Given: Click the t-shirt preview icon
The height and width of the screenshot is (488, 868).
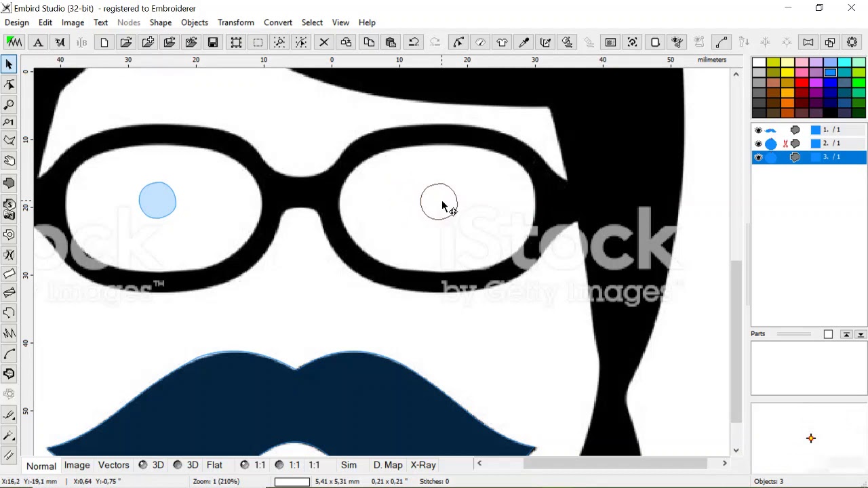Looking at the screenshot, I should [x=502, y=42].
